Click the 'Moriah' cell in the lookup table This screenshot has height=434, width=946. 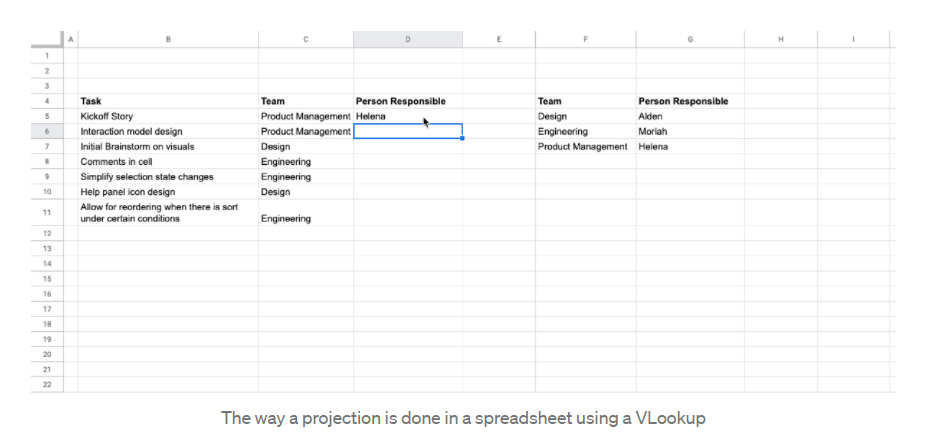[x=690, y=132]
